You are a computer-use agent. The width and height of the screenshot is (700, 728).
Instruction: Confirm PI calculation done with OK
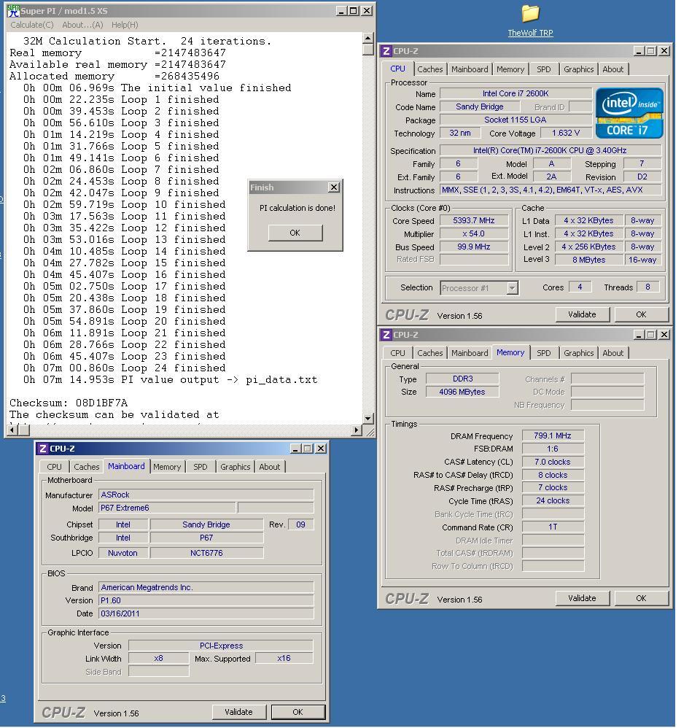click(x=295, y=233)
